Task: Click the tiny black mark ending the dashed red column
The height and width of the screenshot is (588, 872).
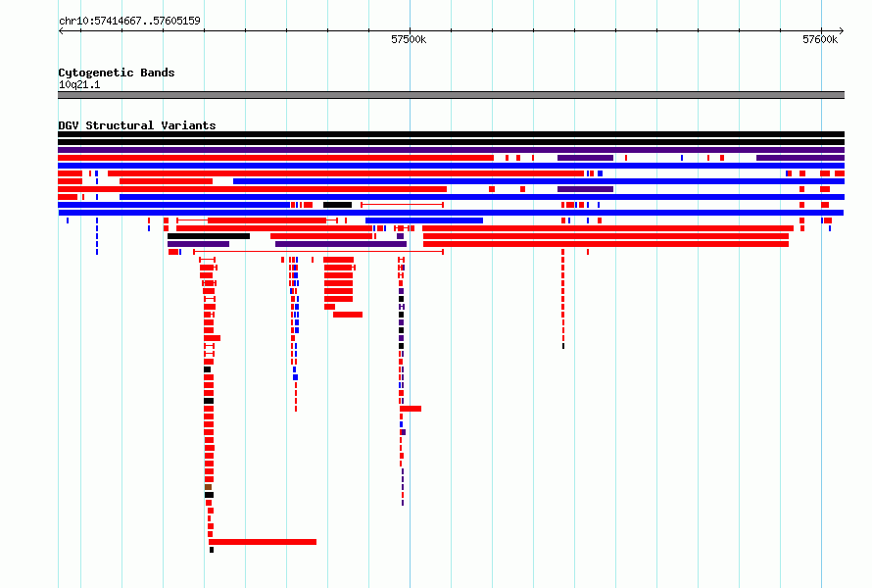Action: [563, 346]
